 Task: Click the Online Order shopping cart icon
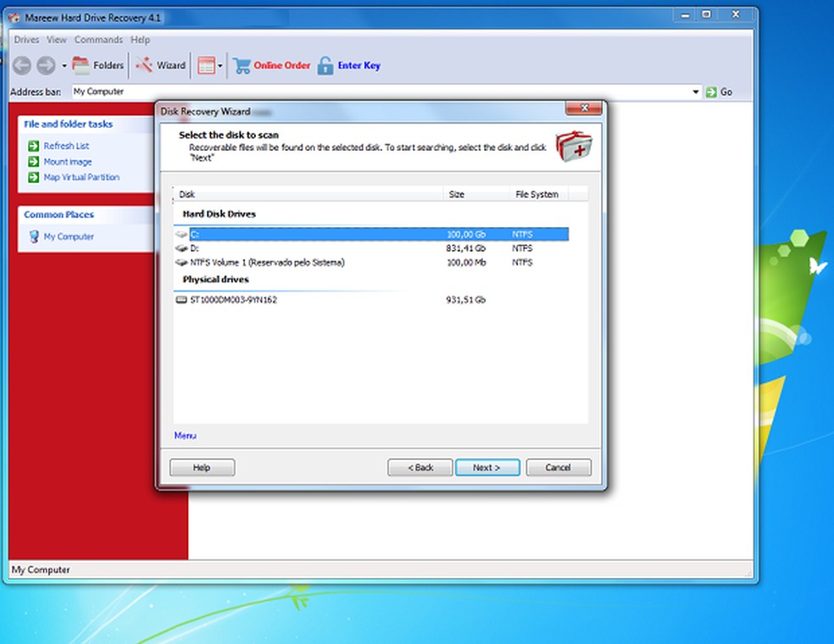click(242, 65)
